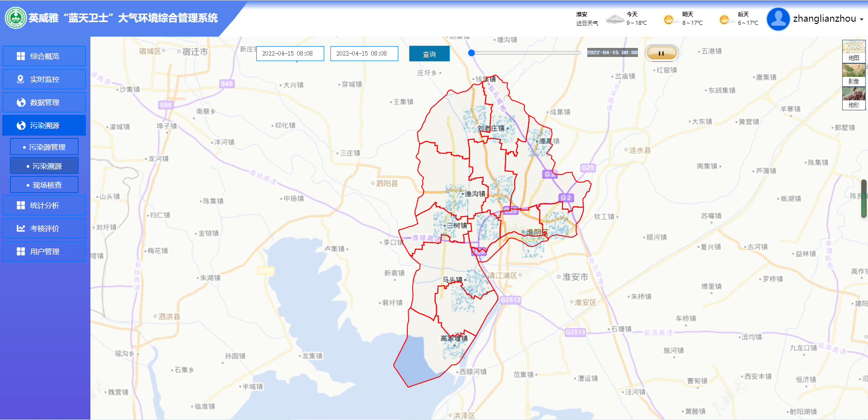Switch map to 影像 satellite view
Screen dimensions: 868x420
click(x=854, y=75)
